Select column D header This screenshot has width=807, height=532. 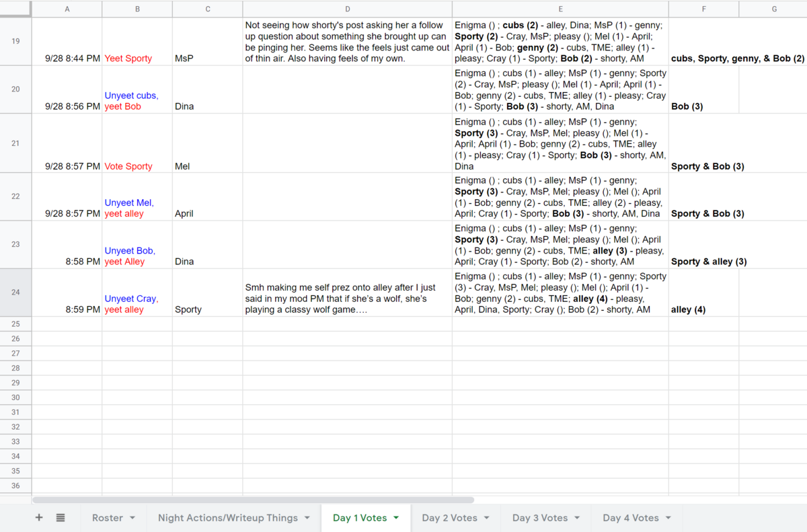pyautogui.click(x=348, y=9)
